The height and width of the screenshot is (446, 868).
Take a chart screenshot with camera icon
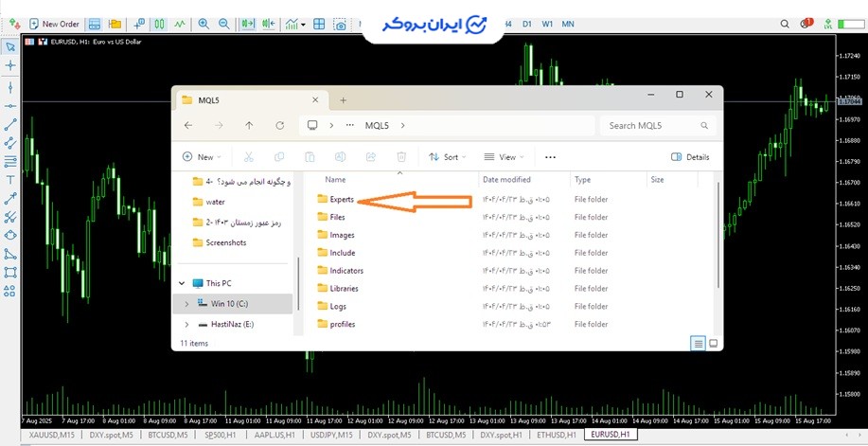[341, 24]
